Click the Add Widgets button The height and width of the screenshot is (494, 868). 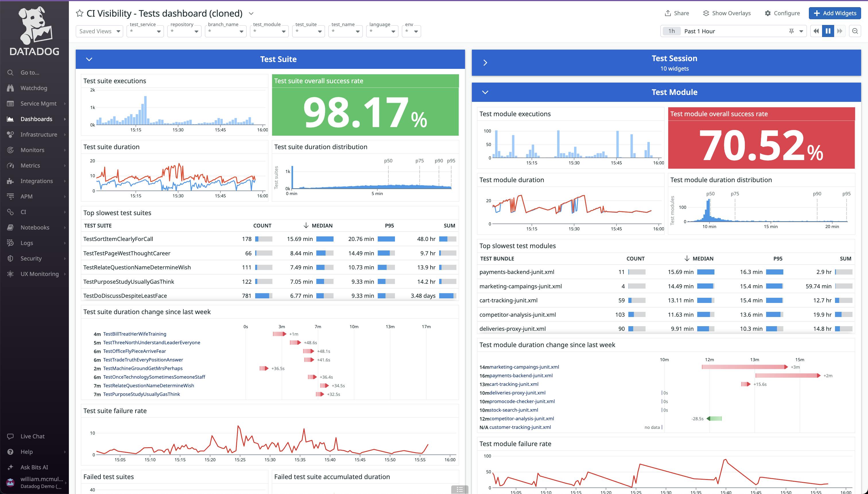click(835, 13)
